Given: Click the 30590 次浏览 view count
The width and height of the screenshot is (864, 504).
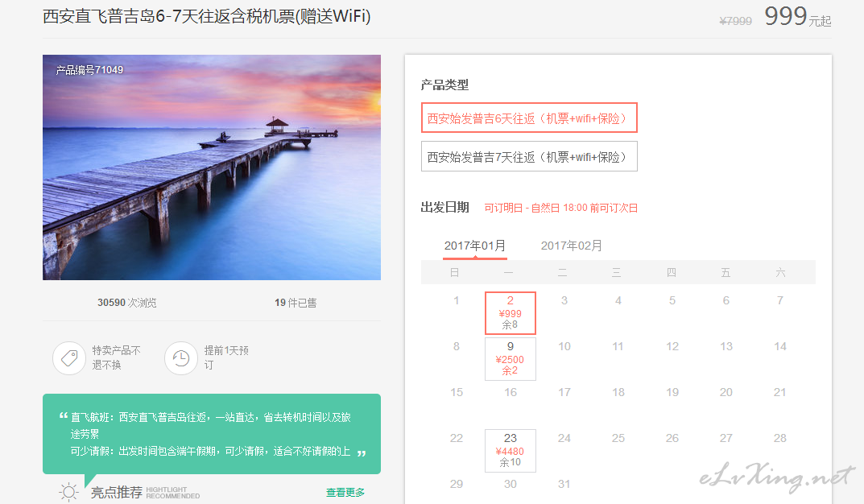Looking at the screenshot, I should coord(126,303).
